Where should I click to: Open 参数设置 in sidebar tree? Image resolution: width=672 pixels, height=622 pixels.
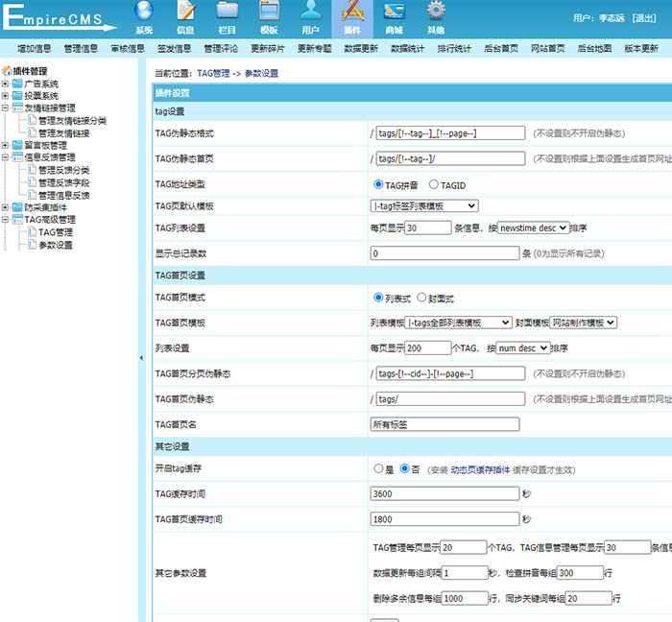[x=56, y=245]
